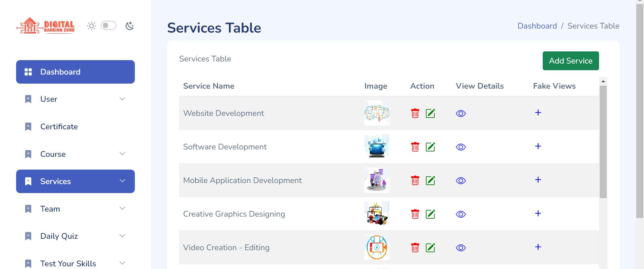Click the Add Service button
This screenshot has width=644, height=269.
[x=571, y=61]
